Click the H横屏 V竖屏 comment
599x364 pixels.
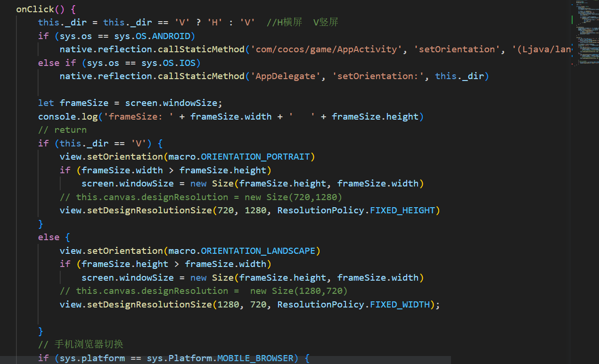point(303,22)
